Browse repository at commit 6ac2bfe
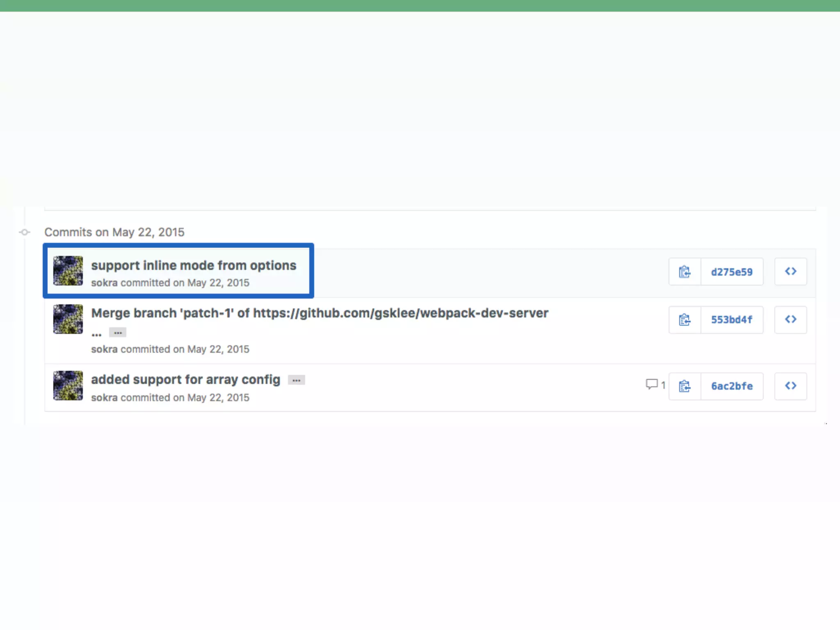The image size is (840, 630). click(x=790, y=386)
